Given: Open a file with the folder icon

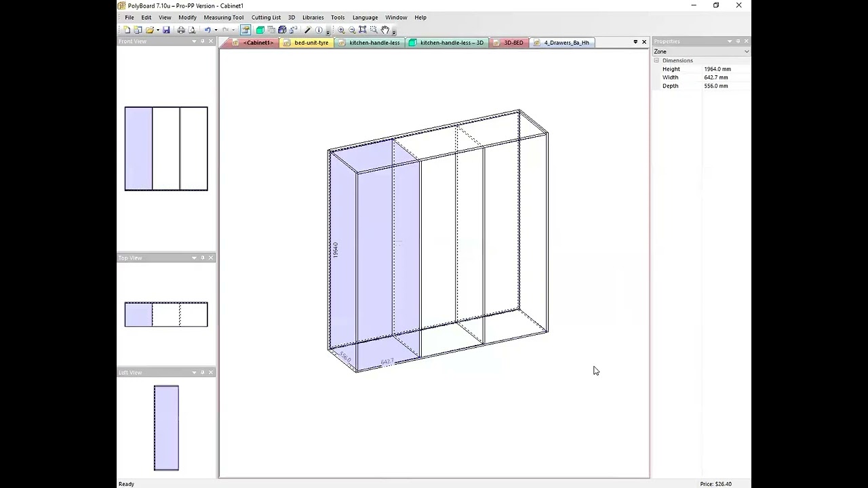Looking at the screenshot, I should [x=150, y=30].
